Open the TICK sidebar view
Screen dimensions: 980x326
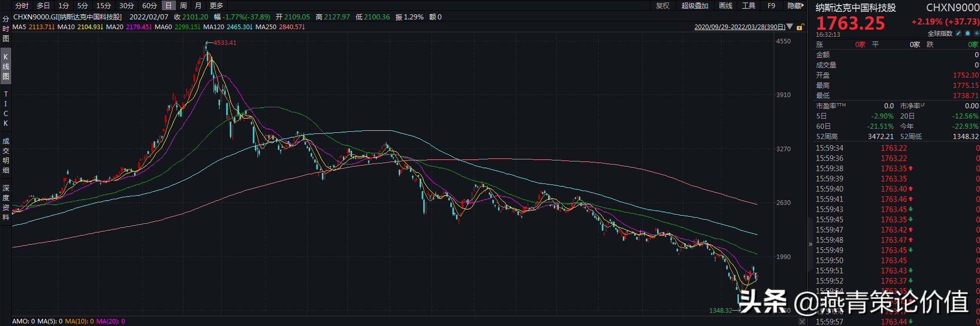[6, 108]
